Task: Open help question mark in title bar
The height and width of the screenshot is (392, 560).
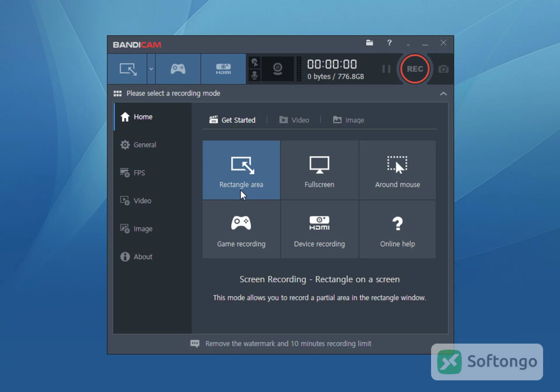Action: point(389,43)
